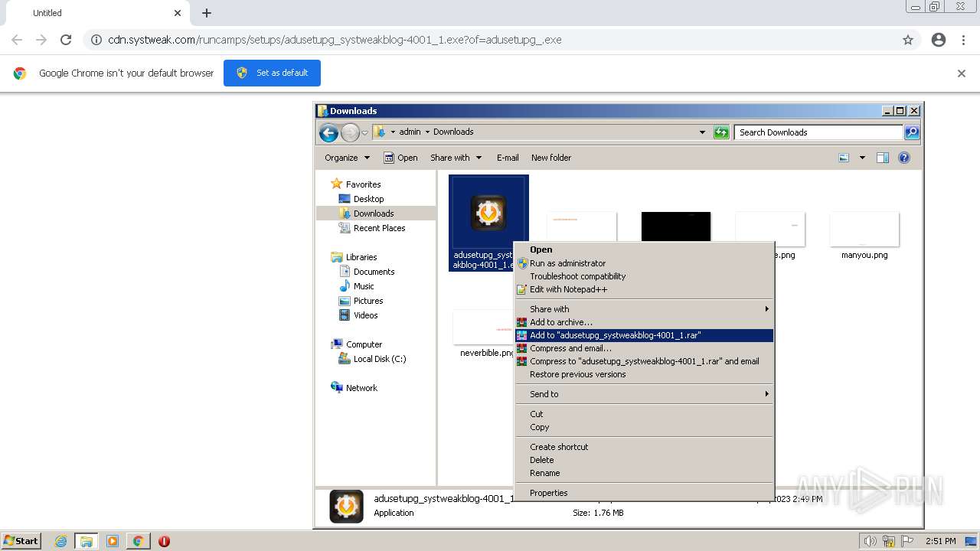Click the volume speaker tray icon

click(871, 541)
